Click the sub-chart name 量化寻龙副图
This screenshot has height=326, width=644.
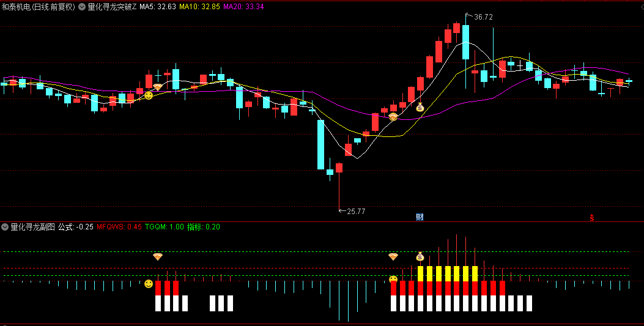pyautogui.click(x=33, y=227)
